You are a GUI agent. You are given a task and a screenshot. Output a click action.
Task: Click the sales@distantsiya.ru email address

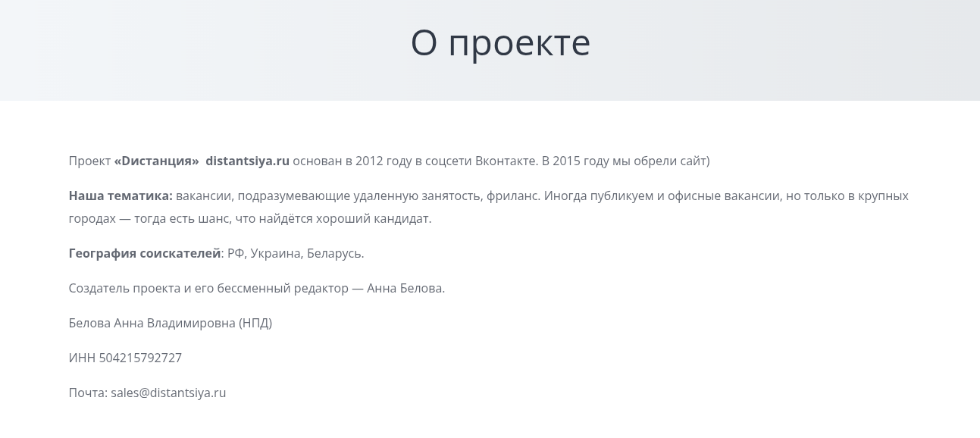168,393
